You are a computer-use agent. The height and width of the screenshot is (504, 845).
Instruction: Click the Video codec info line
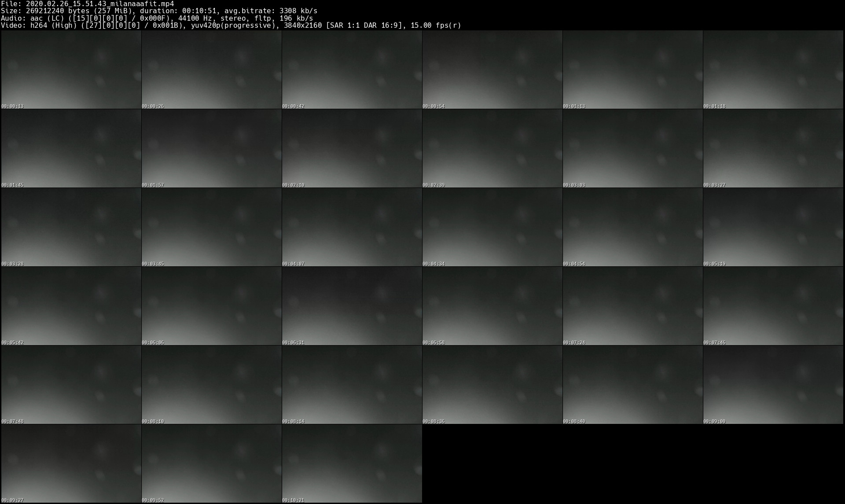(231, 26)
